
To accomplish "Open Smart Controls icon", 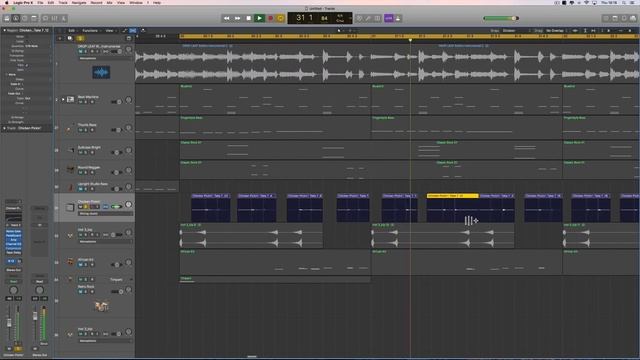I will pos(45,18).
